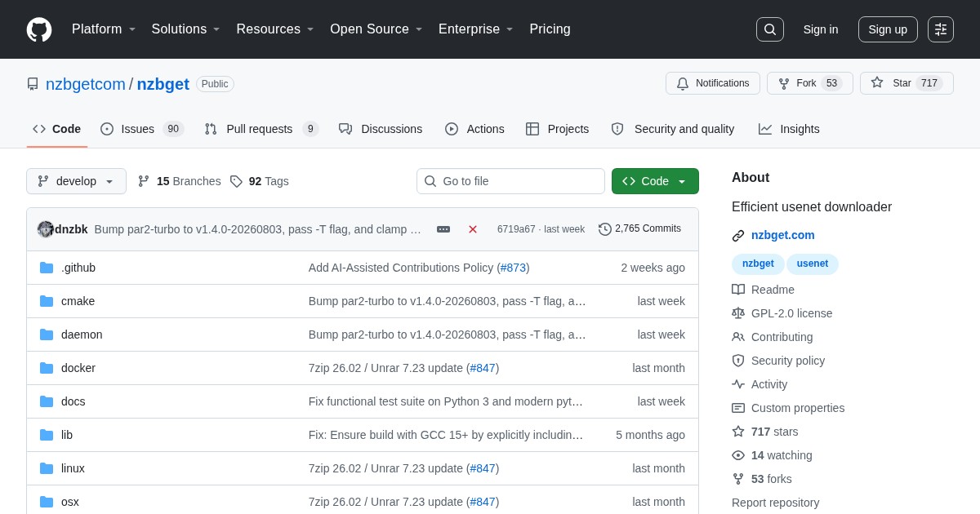980x514 pixels.
Task: Open #847 link in docker row
Action: click(x=483, y=368)
